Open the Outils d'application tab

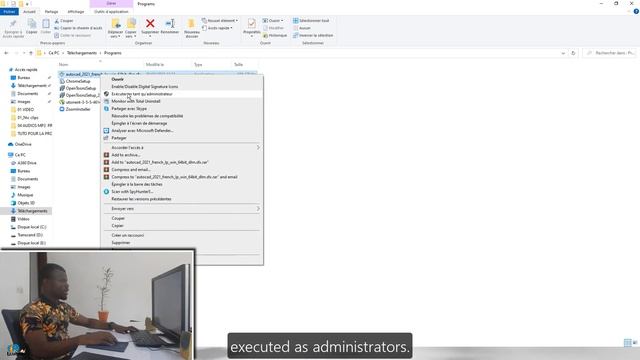click(111, 12)
